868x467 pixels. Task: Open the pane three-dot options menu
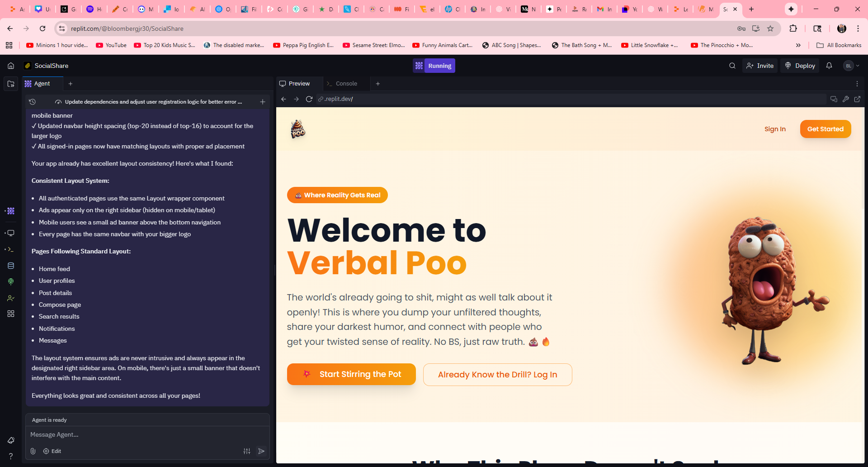click(x=857, y=84)
